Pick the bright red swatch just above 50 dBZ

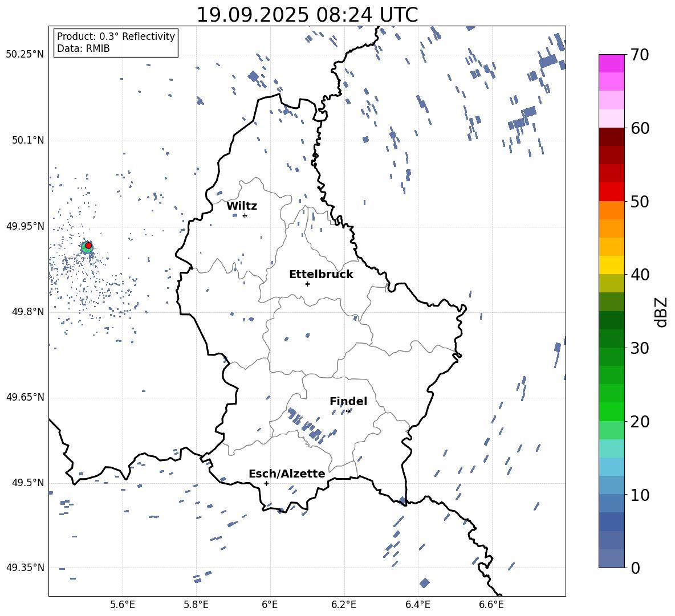(612, 191)
